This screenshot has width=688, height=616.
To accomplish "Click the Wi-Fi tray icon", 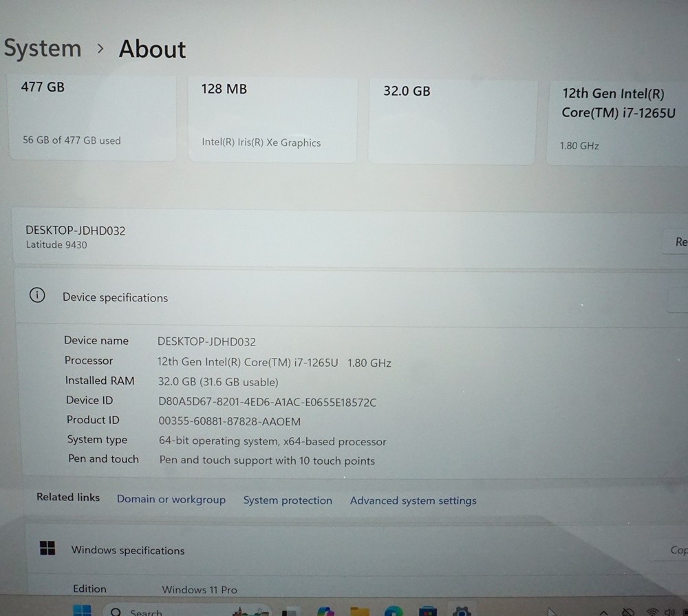I will click(652, 612).
